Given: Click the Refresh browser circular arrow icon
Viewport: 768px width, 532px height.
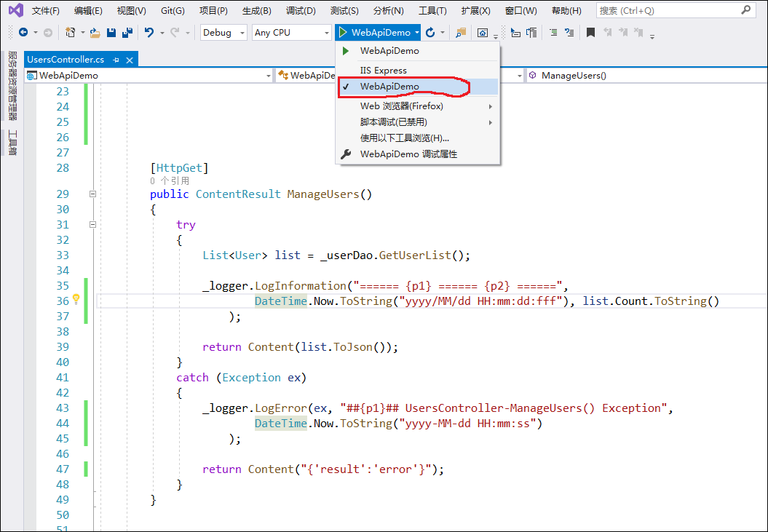Looking at the screenshot, I should pyautogui.click(x=430, y=32).
